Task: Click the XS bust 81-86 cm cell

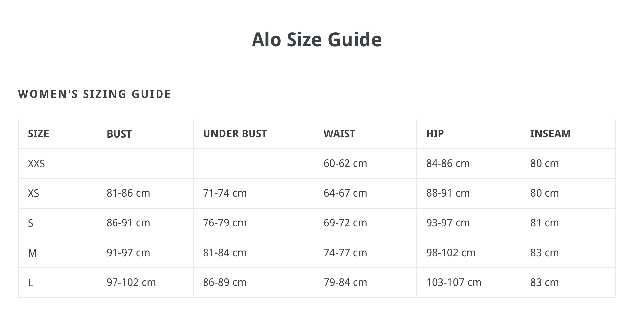Action: [x=128, y=193]
